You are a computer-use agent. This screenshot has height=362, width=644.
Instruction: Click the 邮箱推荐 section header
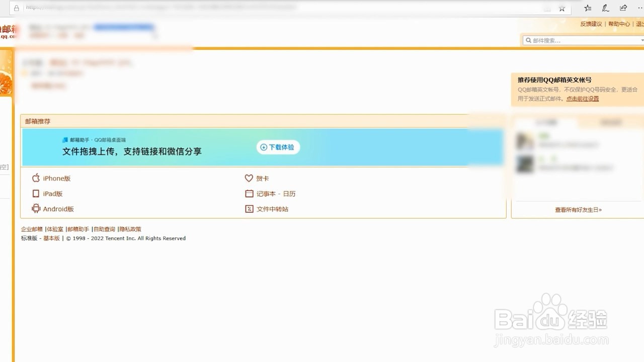pyautogui.click(x=38, y=121)
